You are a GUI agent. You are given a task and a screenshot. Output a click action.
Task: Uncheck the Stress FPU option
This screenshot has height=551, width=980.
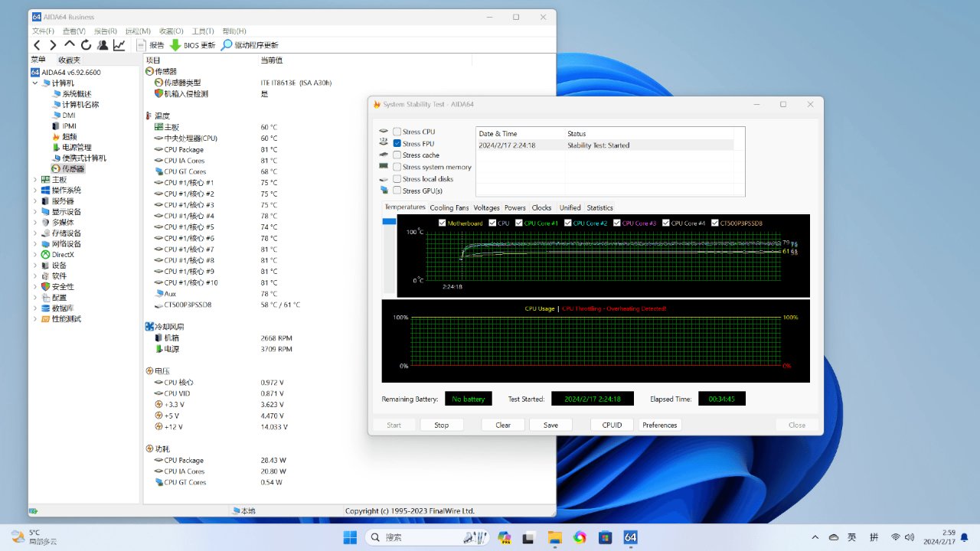[x=397, y=143]
